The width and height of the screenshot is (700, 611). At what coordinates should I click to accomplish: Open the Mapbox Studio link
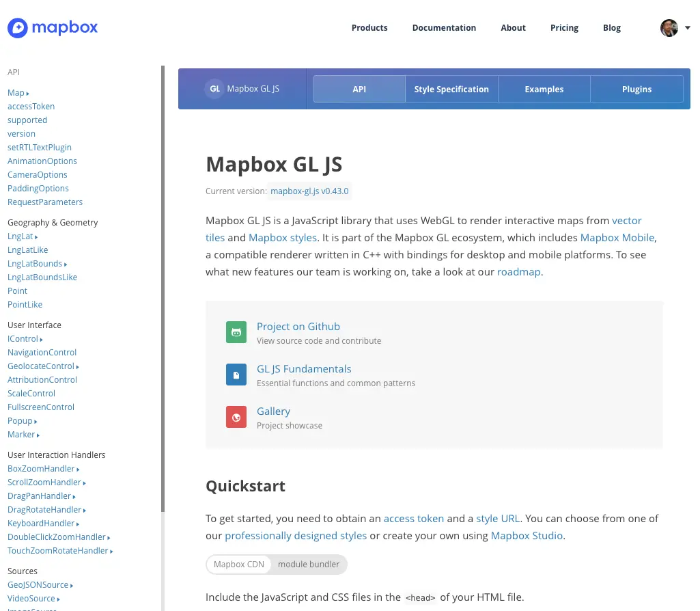coord(527,536)
